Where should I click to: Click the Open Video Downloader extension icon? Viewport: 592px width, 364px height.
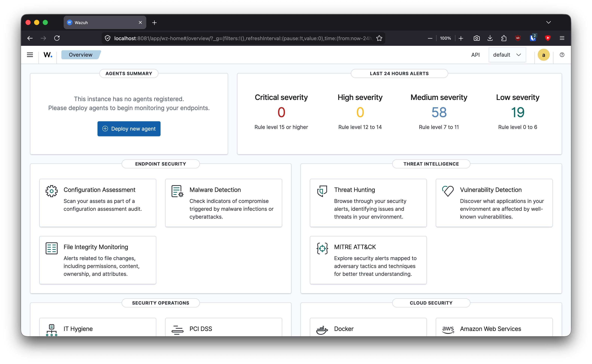pos(548,38)
